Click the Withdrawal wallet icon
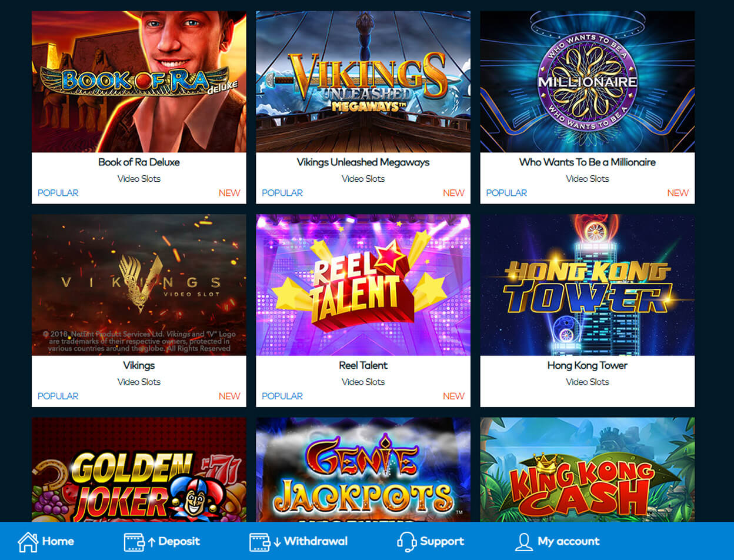 point(259,542)
